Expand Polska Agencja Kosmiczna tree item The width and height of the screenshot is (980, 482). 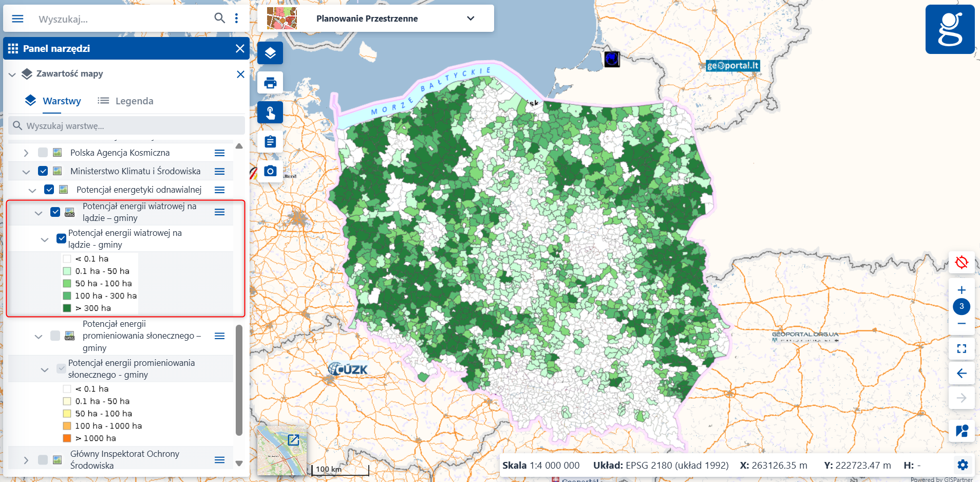[26, 152]
